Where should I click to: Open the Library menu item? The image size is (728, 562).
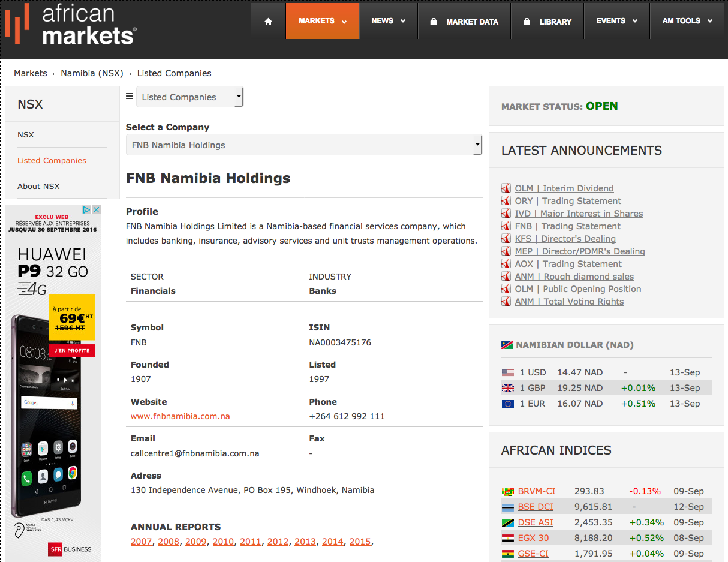547,22
